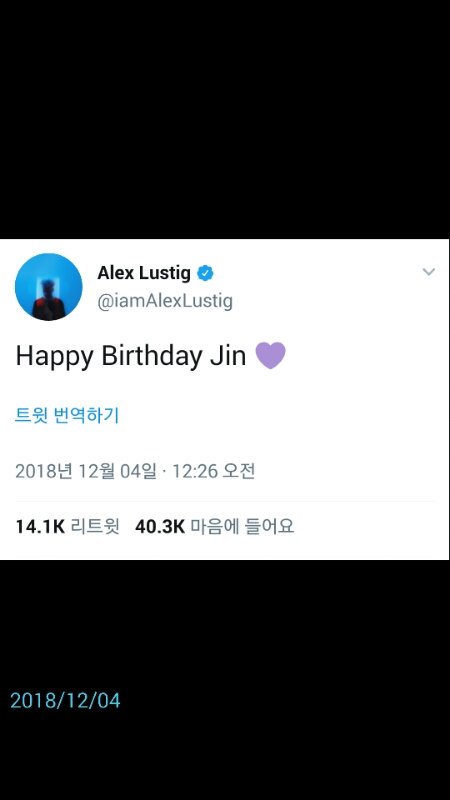Image resolution: width=450 pixels, height=800 pixels.
Task: Expand the tweet options chevron
Action: point(429,272)
